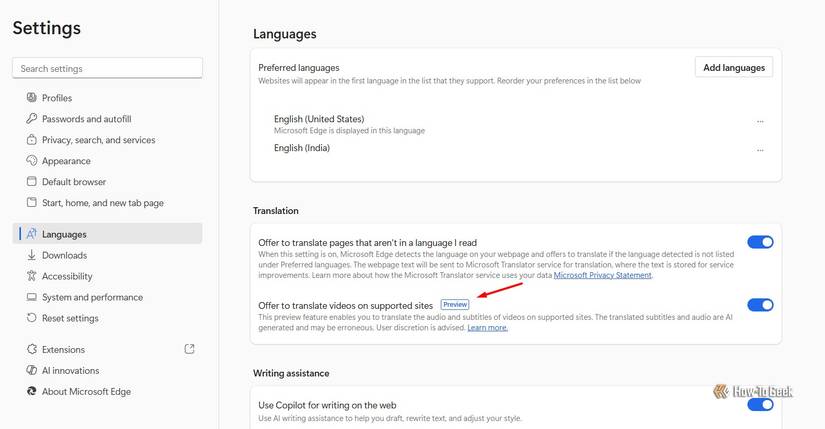
Task: Click the Preview badge label
Action: 455,304
